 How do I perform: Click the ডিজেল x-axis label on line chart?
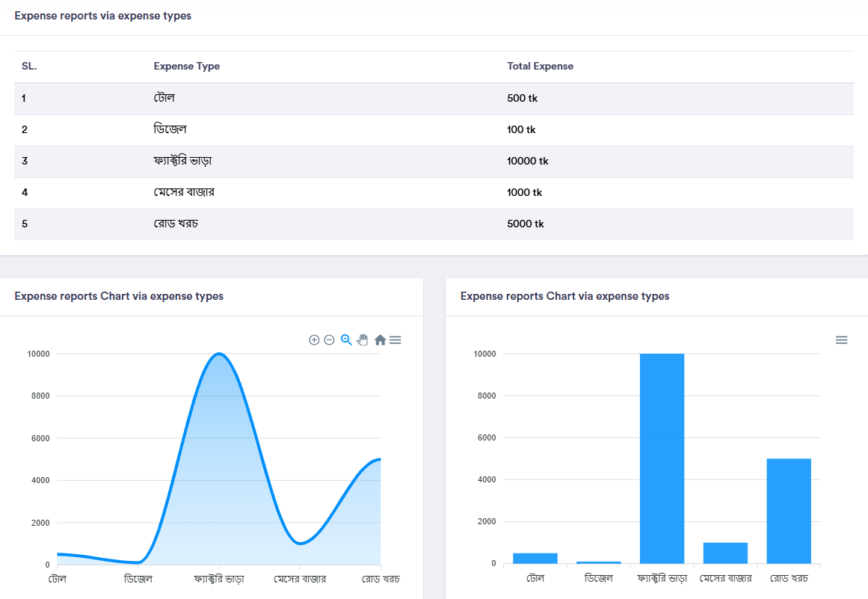tap(138, 579)
